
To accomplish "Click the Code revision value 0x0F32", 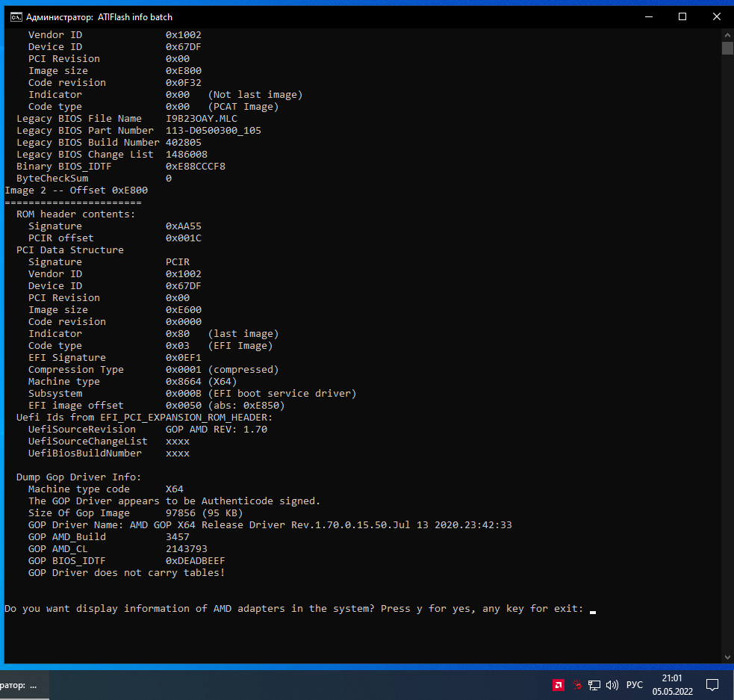I will tap(184, 82).
